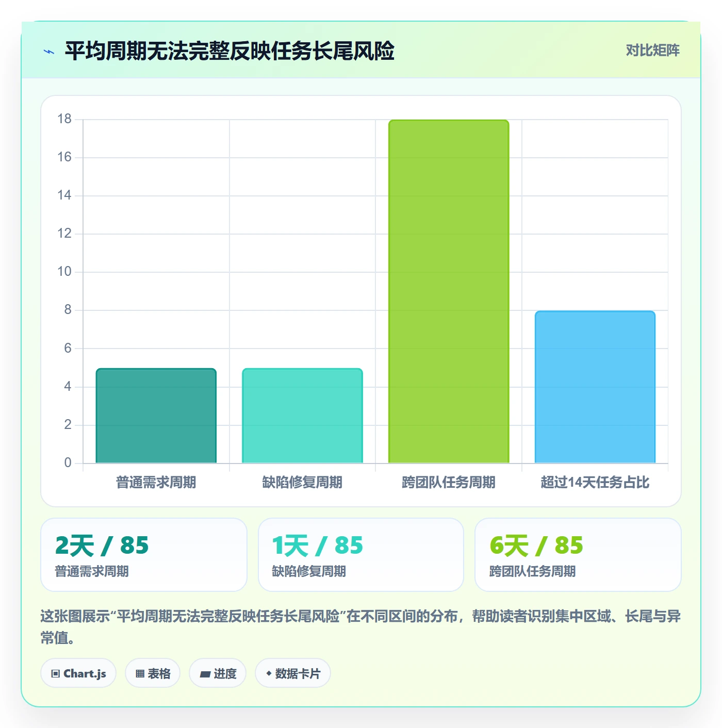This screenshot has width=722, height=728.
Task: Click the square icon in the Chart.js tag
Action: point(56,674)
